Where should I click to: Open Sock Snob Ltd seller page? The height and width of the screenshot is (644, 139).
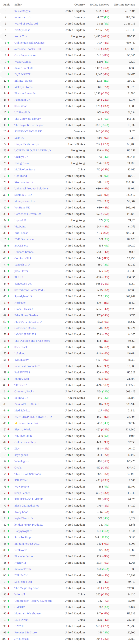point(23,582)
